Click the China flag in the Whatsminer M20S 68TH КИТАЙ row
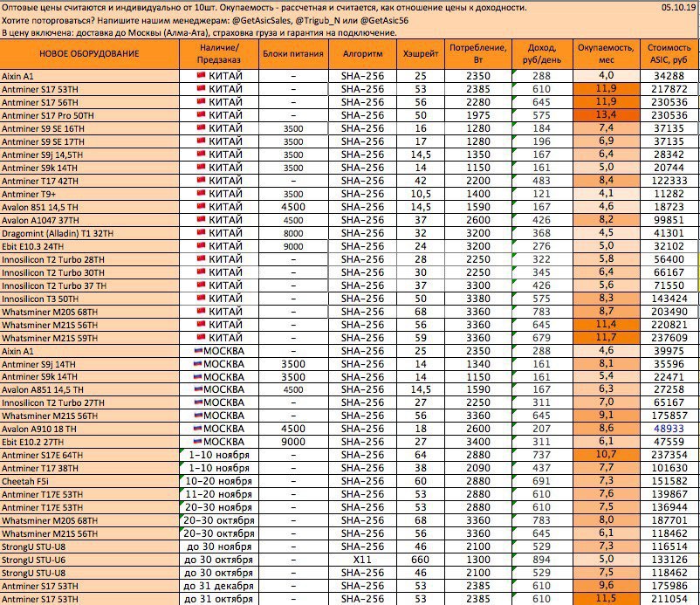700x605 pixels. (201, 311)
